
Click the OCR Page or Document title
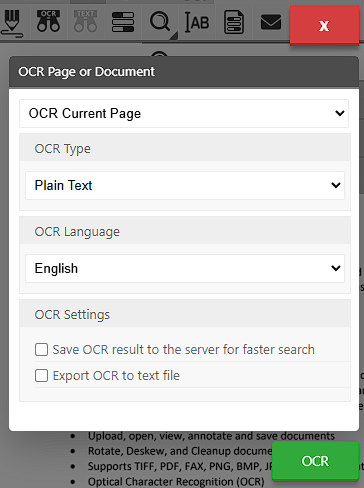tap(86, 72)
